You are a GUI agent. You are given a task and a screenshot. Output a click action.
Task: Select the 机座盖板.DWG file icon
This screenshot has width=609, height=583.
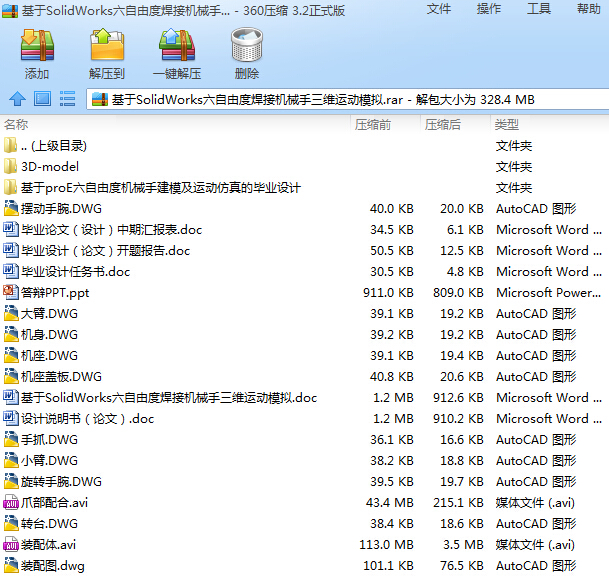(11, 376)
